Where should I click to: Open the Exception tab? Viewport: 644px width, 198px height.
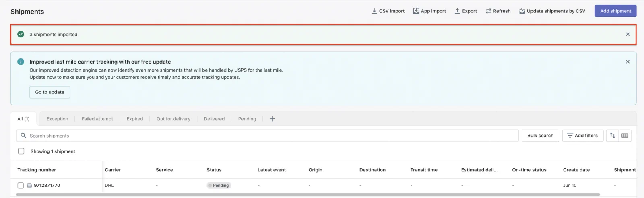(x=58, y=119)
